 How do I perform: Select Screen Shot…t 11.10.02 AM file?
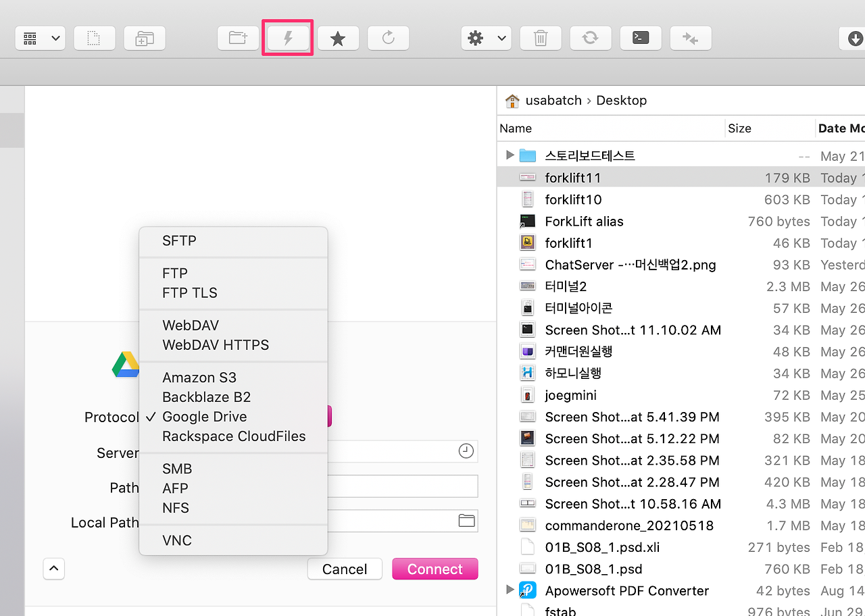click(x=633, y=330)
